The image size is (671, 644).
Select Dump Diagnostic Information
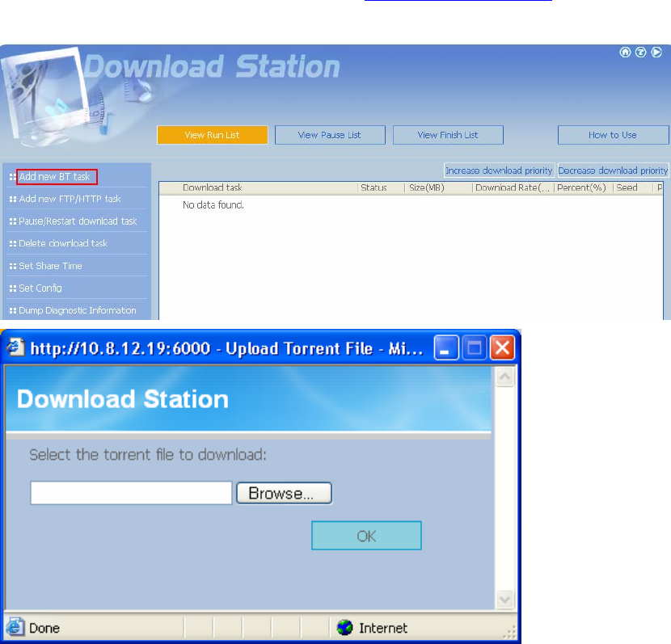[78, 310]
